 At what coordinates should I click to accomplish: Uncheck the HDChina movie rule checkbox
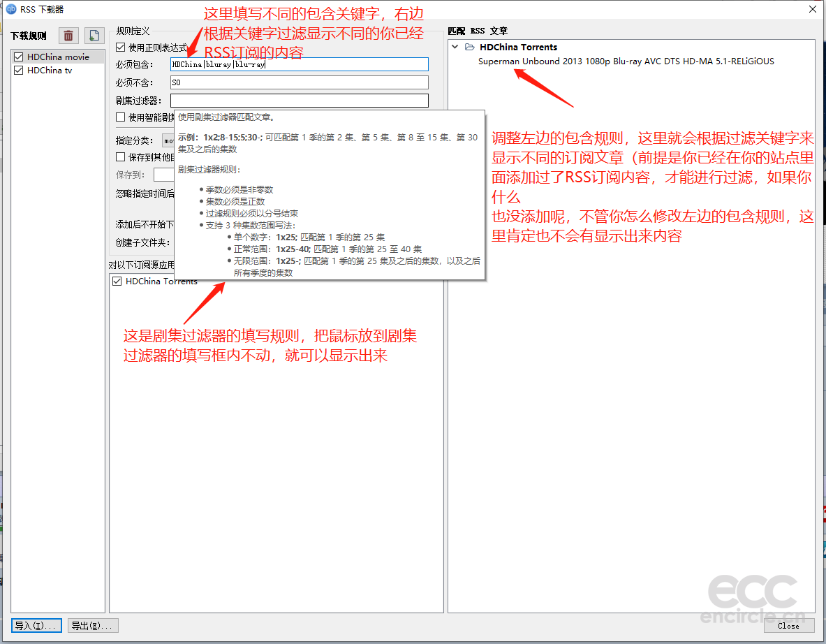click(x=19, y=57)
